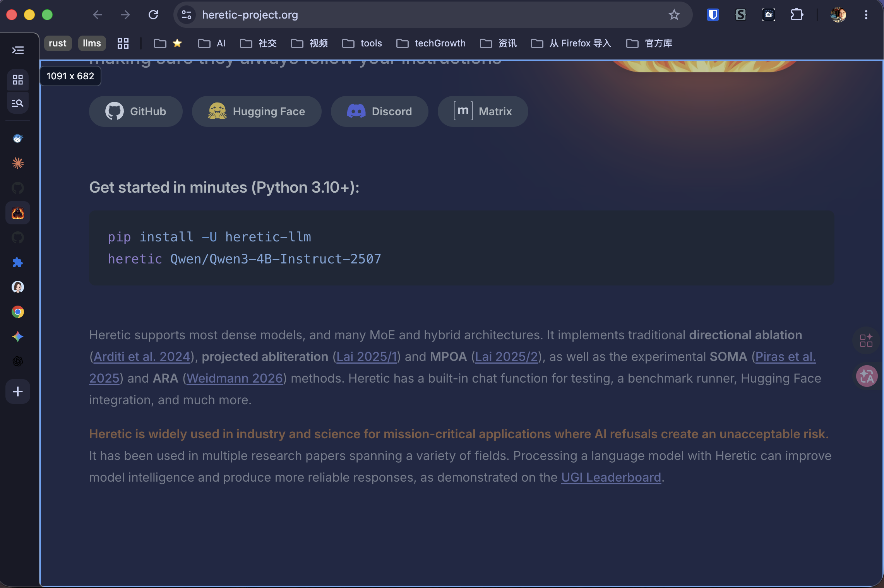
Task: Switch to the orange Claude starburst tab
Action: click(x=18, y=163)
